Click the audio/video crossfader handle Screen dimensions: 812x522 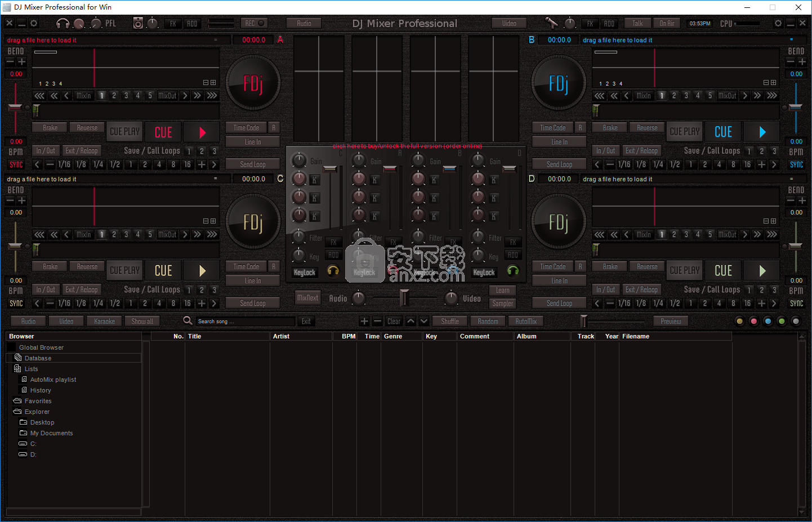[x=404, y=297]
